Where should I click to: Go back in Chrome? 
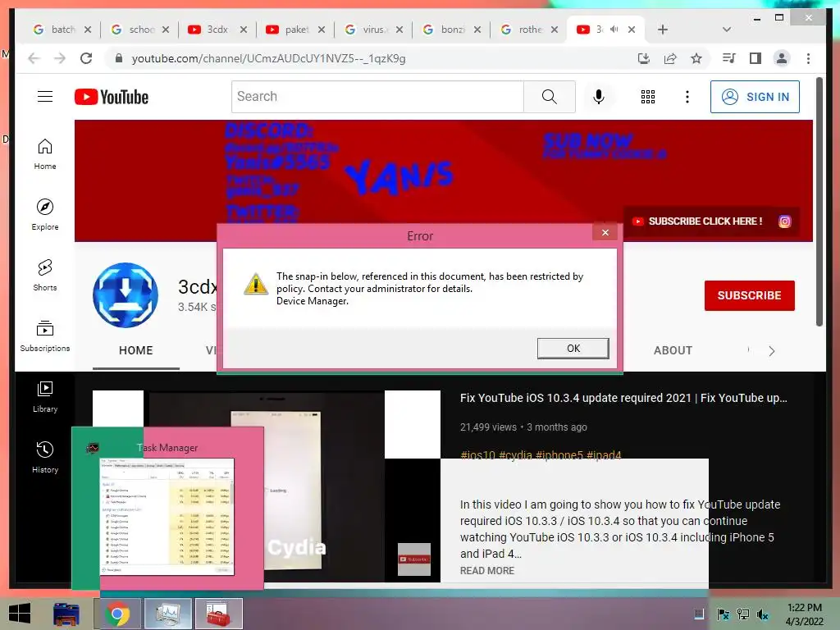point(34,58)
